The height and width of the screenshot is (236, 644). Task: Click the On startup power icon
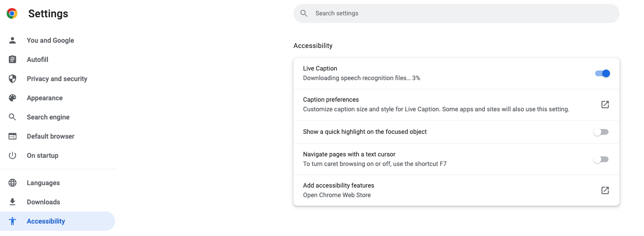click(12, 155)
